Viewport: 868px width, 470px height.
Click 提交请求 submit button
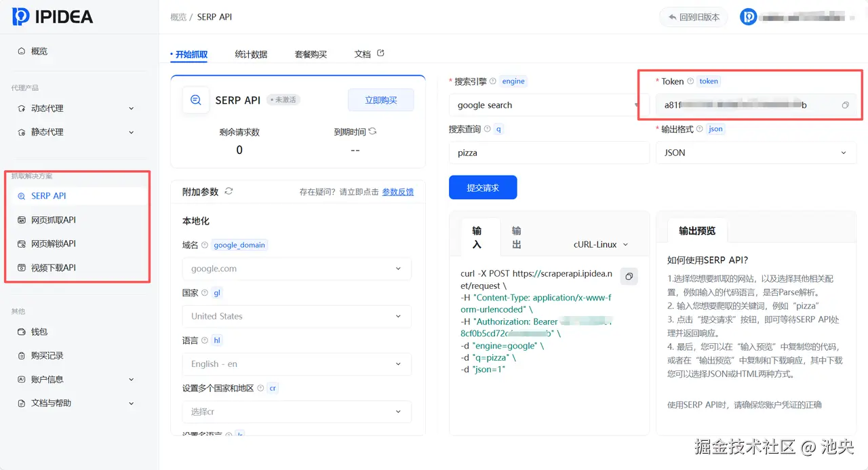click(483, 188)
